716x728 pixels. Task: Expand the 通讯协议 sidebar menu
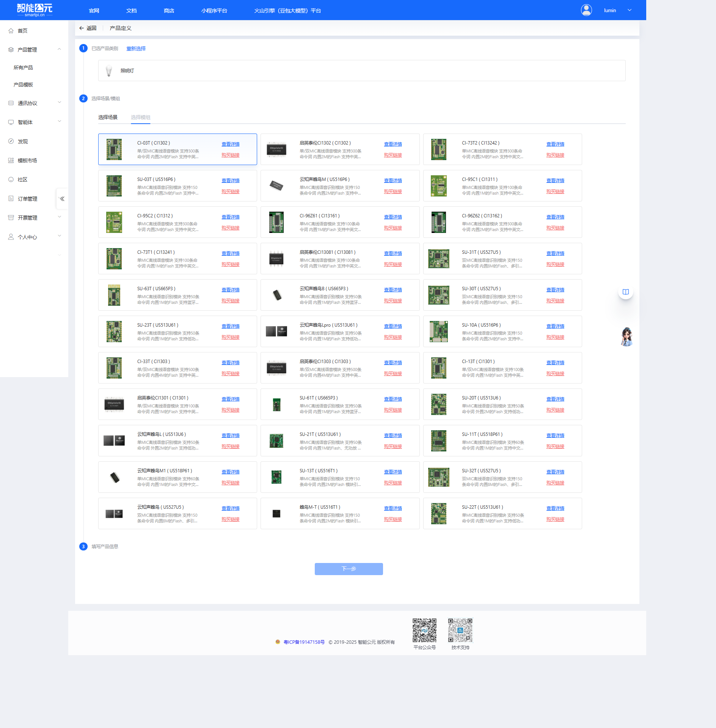(x=59, y=103)
